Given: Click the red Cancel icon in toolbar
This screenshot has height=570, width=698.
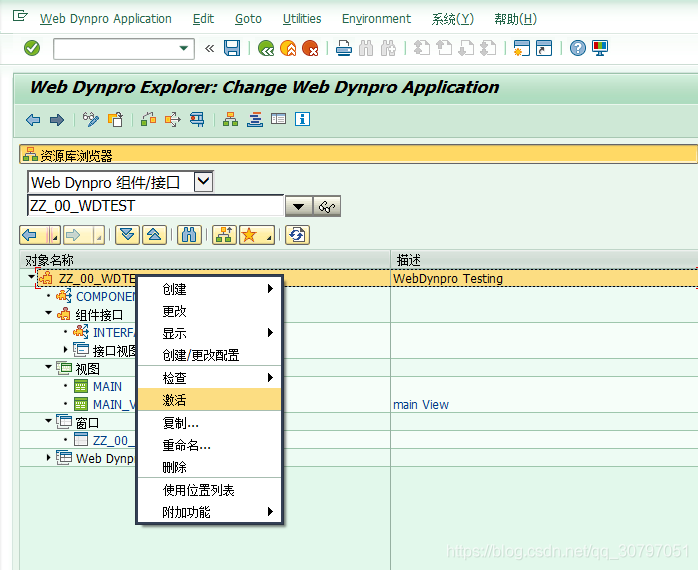Looking at the screenshot, I should coord(310,48).
